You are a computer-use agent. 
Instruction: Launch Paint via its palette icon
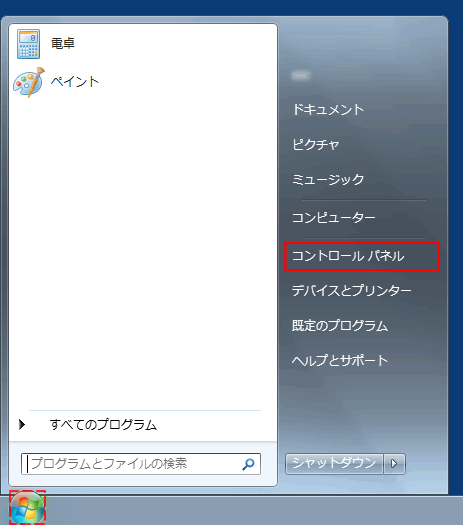[x=29, y=82]
